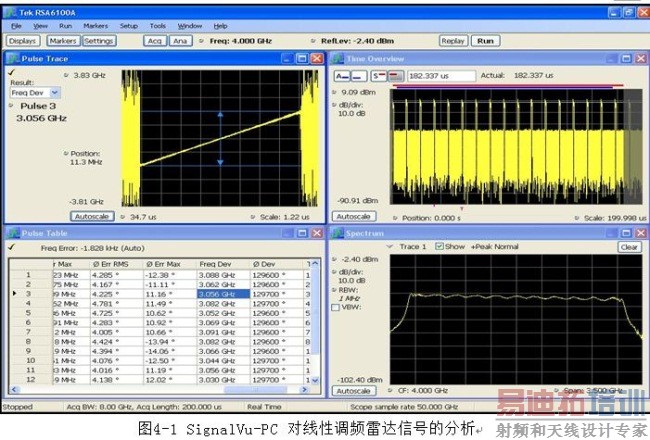Open the Markers menu
This screenshot has height=440, width=650.
[x=95, y=26]
